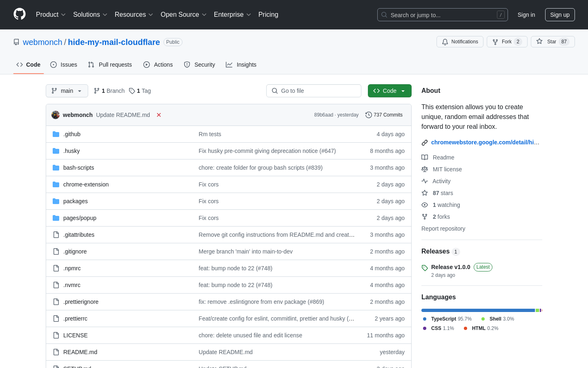Click the tag icon beside Release v1.0.0

coord(425,268)
